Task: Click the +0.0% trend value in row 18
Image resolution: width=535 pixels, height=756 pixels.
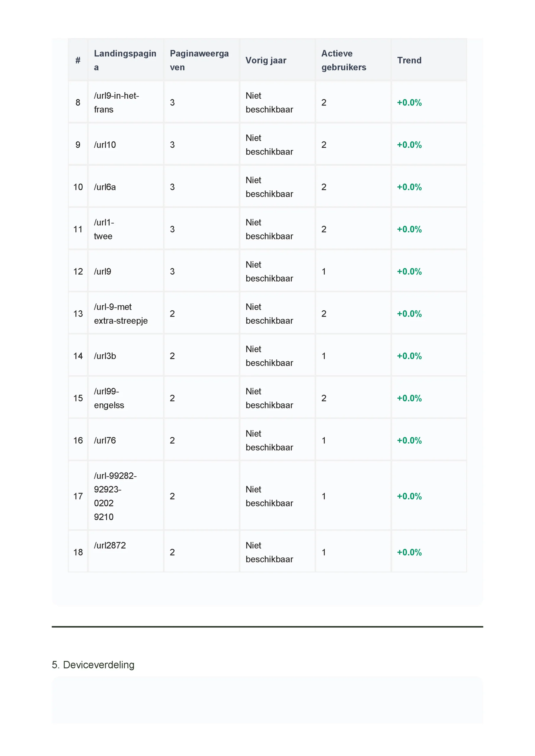Action: click(x=409, y=552)
